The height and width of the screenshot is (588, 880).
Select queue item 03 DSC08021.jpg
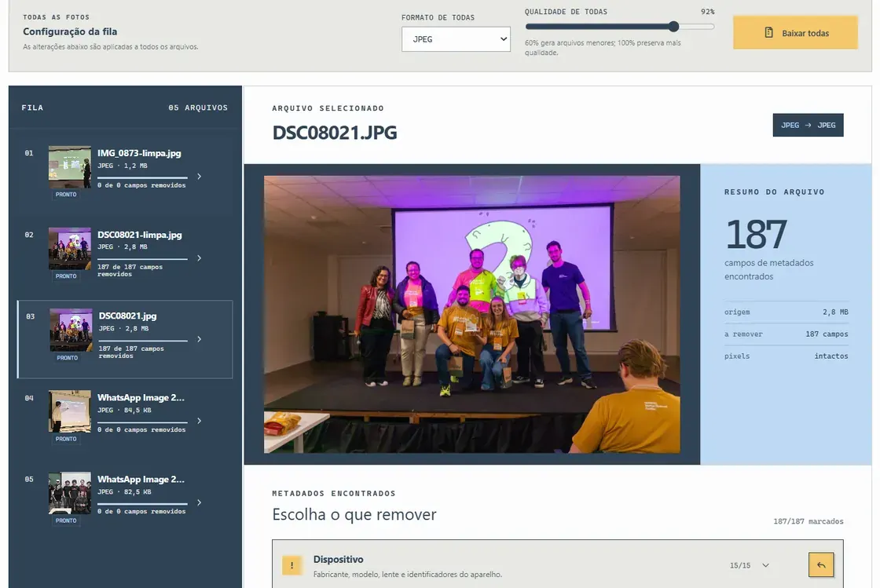tap(125, 339)
